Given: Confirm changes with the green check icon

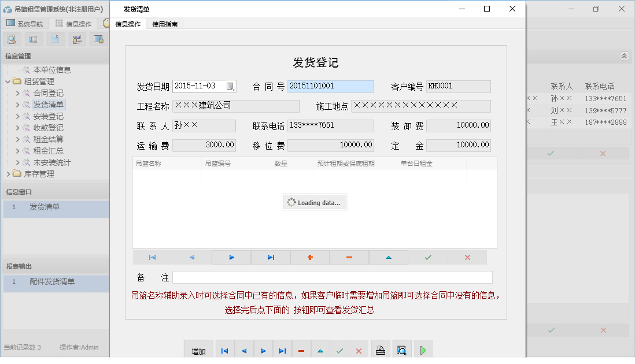Looking at the screenshot, I should (x=428, y=257).
